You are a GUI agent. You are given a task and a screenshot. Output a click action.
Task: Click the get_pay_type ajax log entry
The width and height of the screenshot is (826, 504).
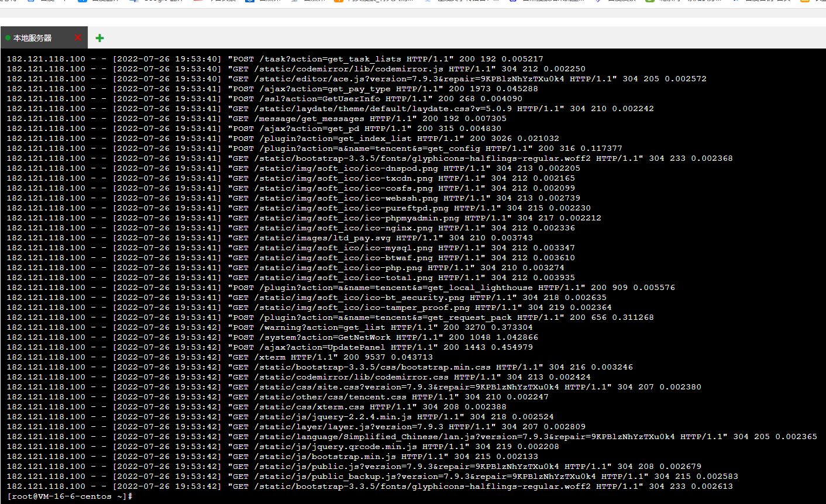[x=273, y=89]
